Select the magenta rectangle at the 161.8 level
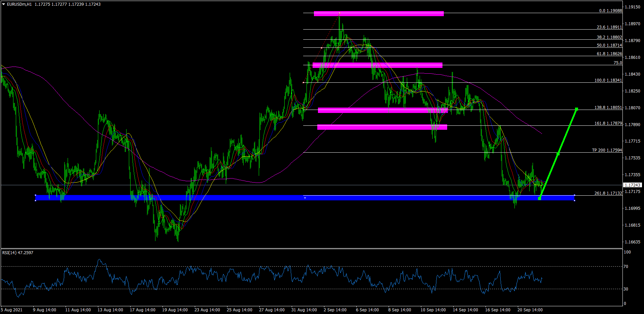The width and height of the screenshot is (644, 314). 382,127
